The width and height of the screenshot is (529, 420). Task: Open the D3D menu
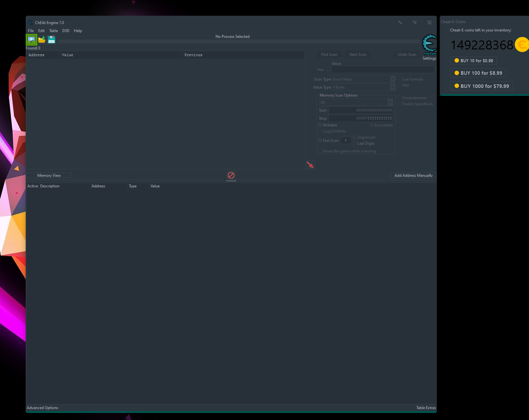(x=66, y=31)
